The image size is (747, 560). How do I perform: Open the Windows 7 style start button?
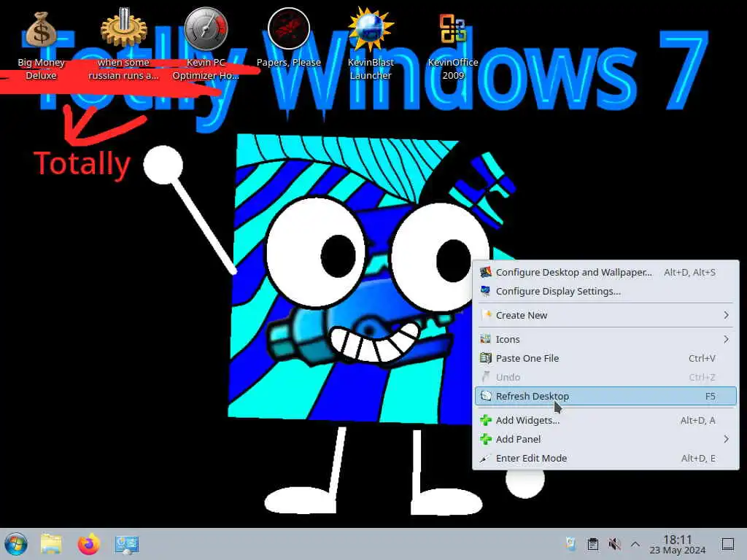pos(16,544)
